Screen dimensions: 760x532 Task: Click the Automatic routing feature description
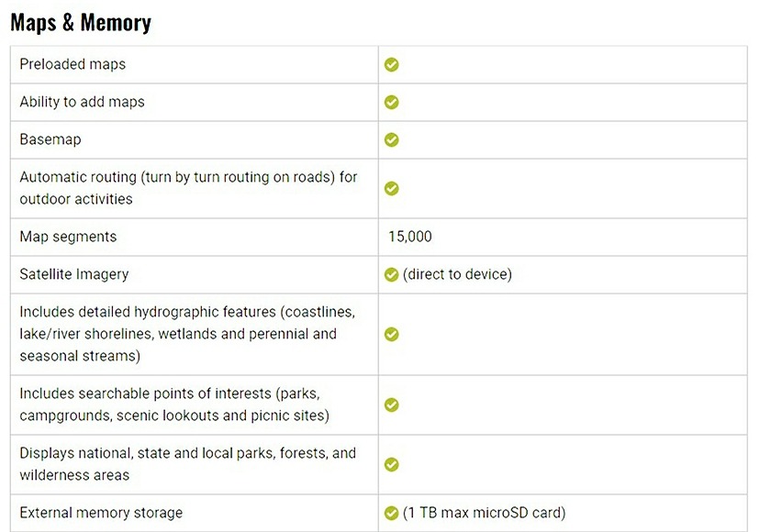[x=188, y=188]
